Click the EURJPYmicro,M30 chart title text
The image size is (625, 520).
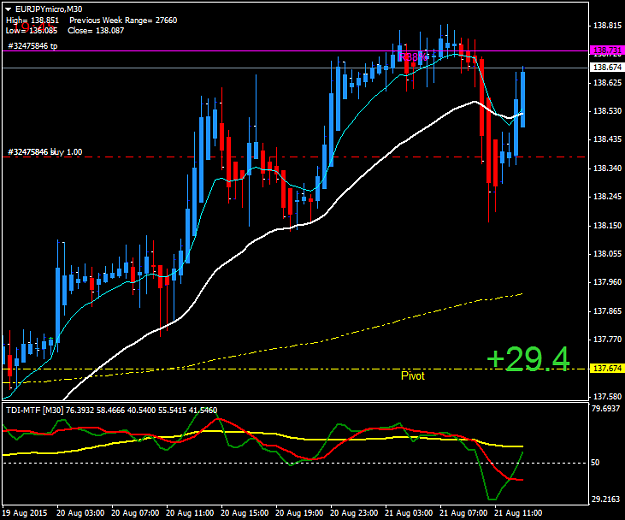click(x=49, y=9)
